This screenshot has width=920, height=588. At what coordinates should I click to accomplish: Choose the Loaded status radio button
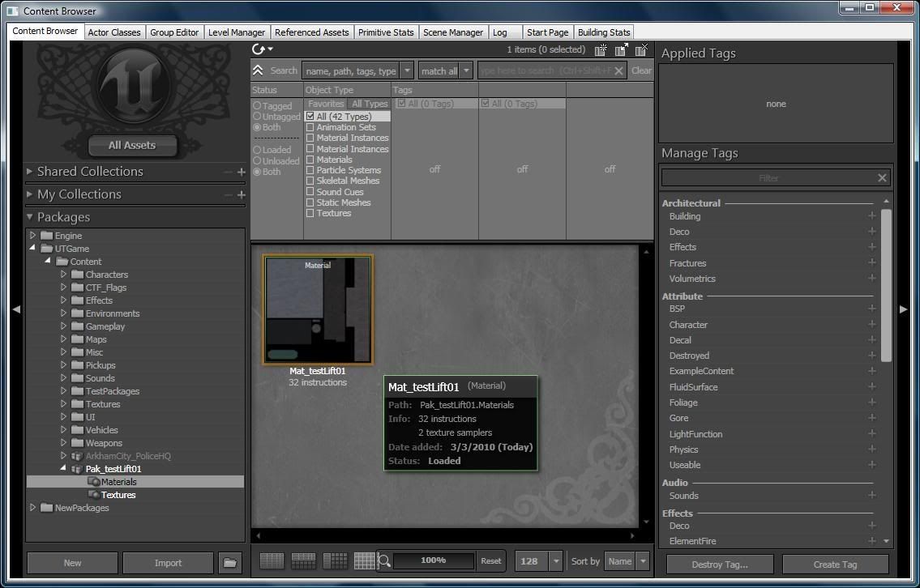click(257, 150)
